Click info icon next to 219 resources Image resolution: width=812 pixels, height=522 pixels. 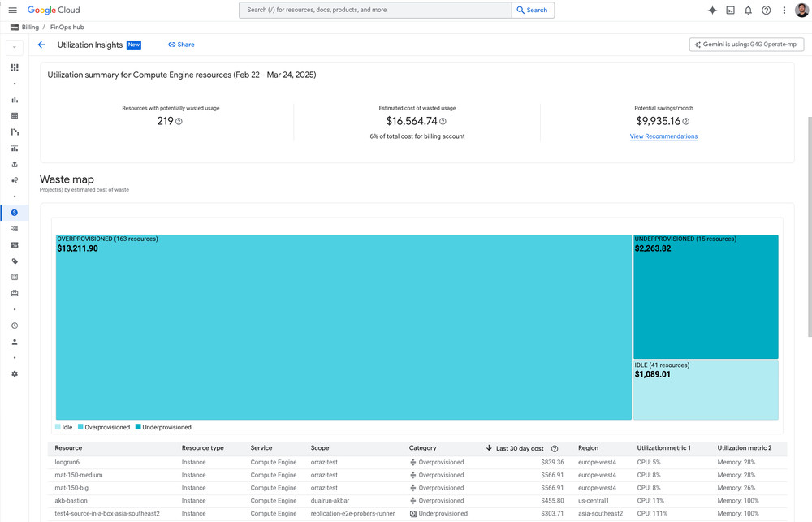click(x=179, y=122)
